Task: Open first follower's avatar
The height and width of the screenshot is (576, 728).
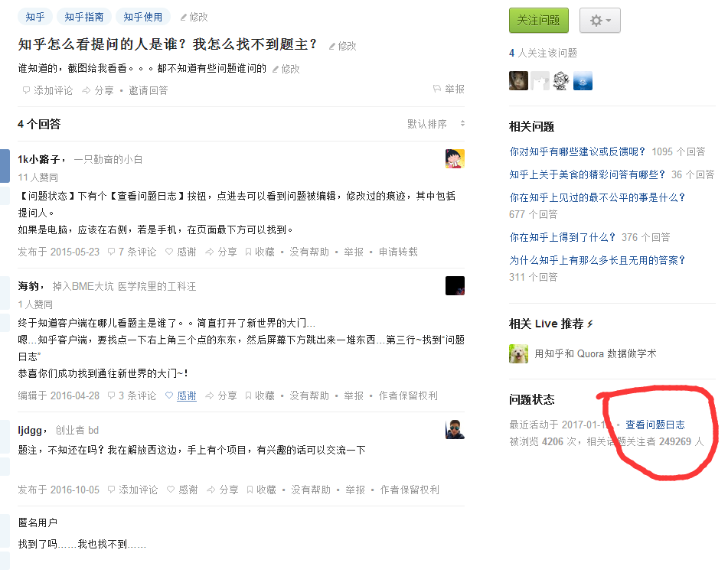Action: tap(518, 80)
